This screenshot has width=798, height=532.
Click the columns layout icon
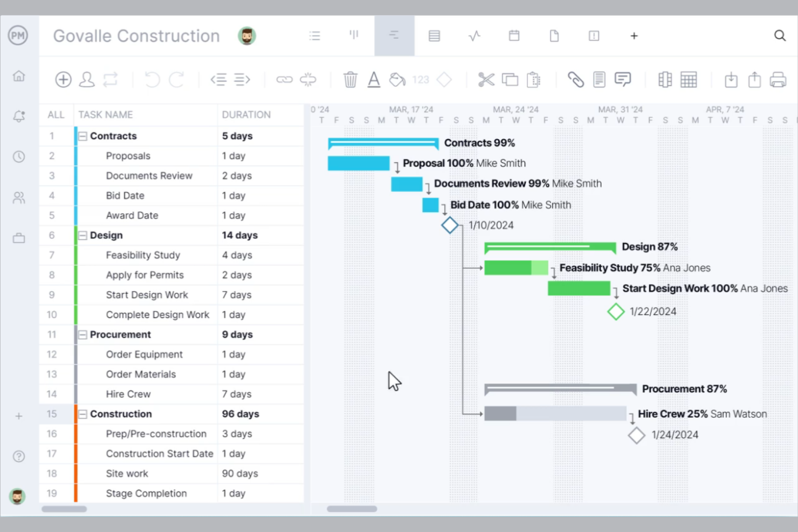pyautogui.click(x=665, y=80)
